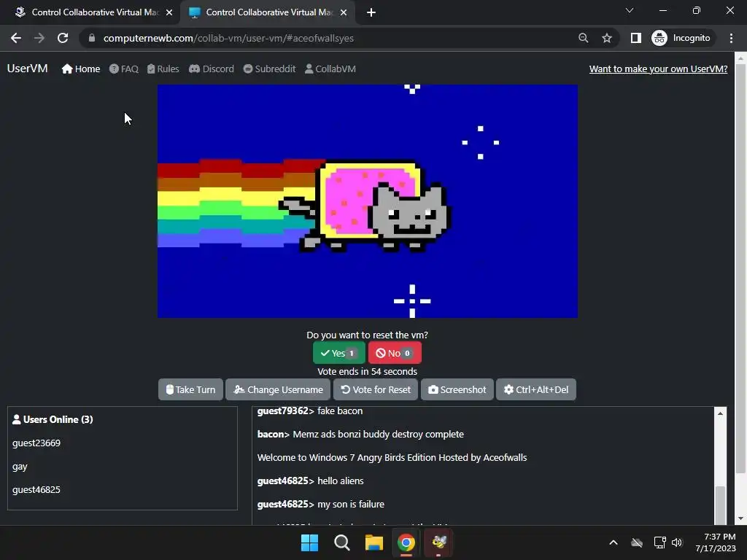Click the 'Vote ends in' countdown text
Image resolution: width=747 pixels, height=560 pixels.
[368, 371]
